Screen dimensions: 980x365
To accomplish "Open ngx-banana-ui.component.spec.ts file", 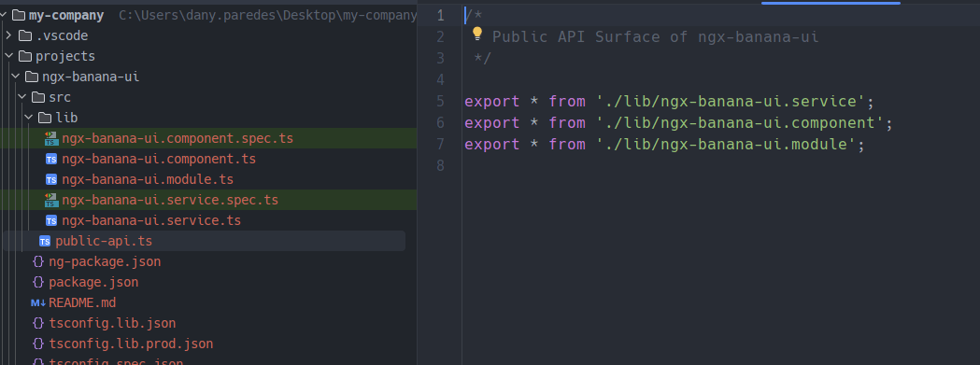I will tap(178, 139).
